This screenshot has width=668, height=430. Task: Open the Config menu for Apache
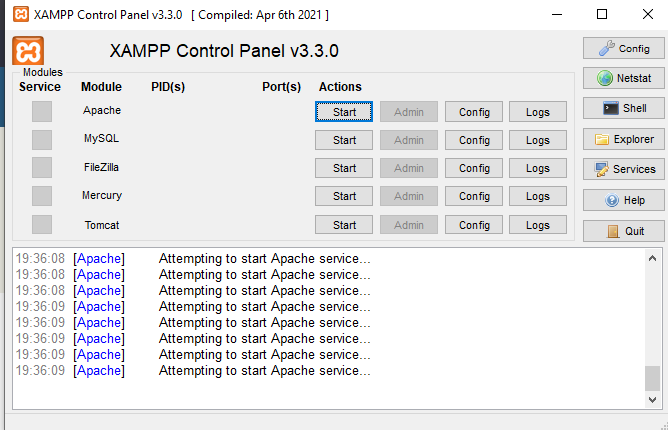click(474, 111)
